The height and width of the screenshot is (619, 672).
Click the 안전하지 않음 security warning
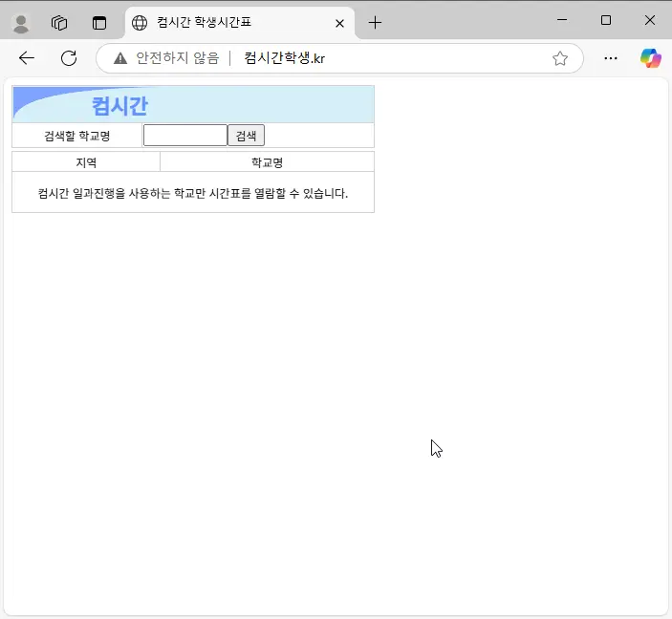pos(166,58)
